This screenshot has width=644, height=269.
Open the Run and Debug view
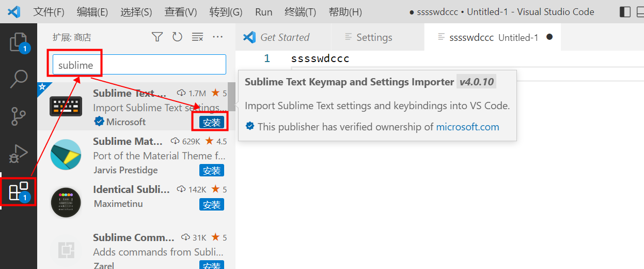click(19, 154)
